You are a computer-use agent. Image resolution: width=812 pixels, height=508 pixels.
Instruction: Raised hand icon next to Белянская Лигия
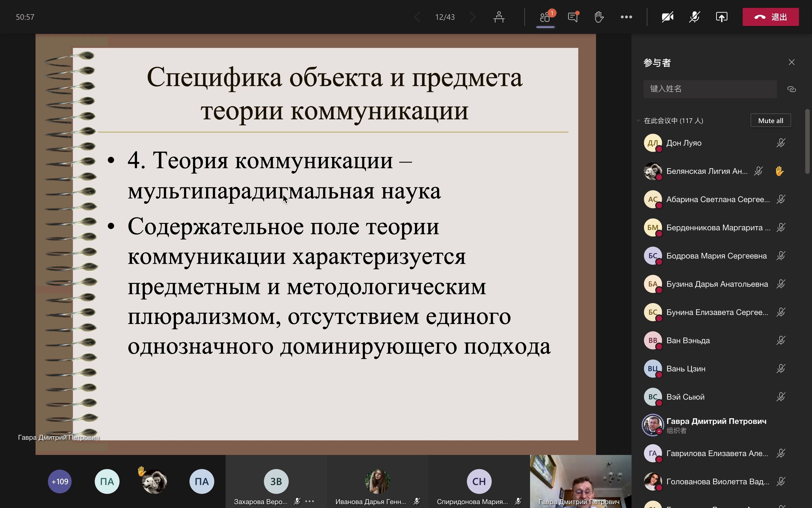coord(780,171)
